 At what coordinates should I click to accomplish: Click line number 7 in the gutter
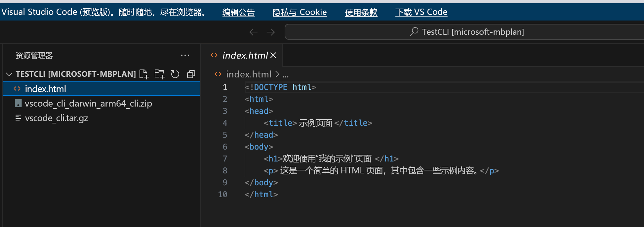point(225,159)
